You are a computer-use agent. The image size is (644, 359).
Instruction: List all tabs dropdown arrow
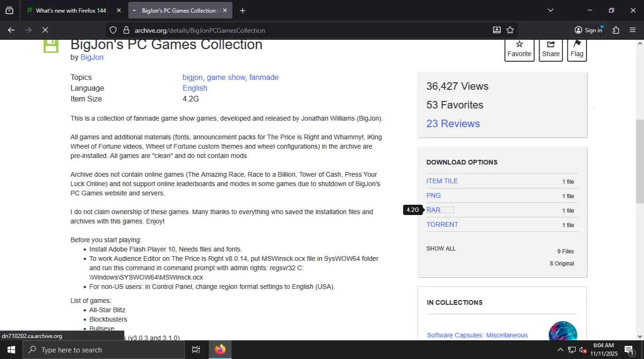pos(550,10)
